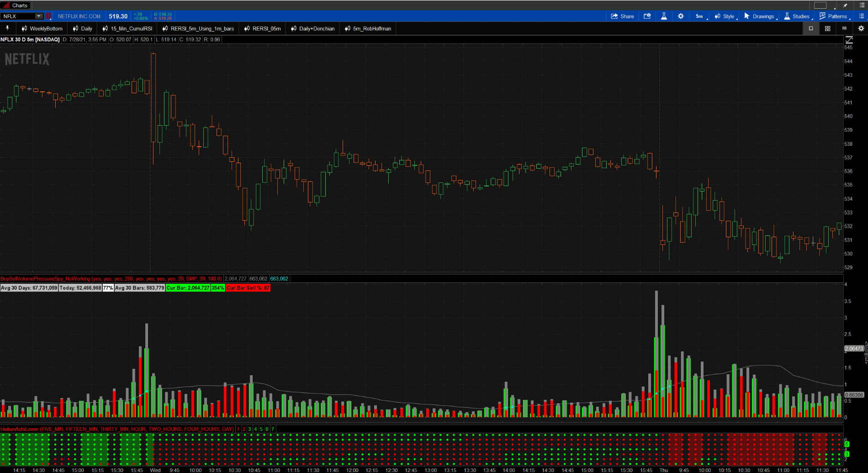Open the 5m timeframe dropdown

click(699, 16)
